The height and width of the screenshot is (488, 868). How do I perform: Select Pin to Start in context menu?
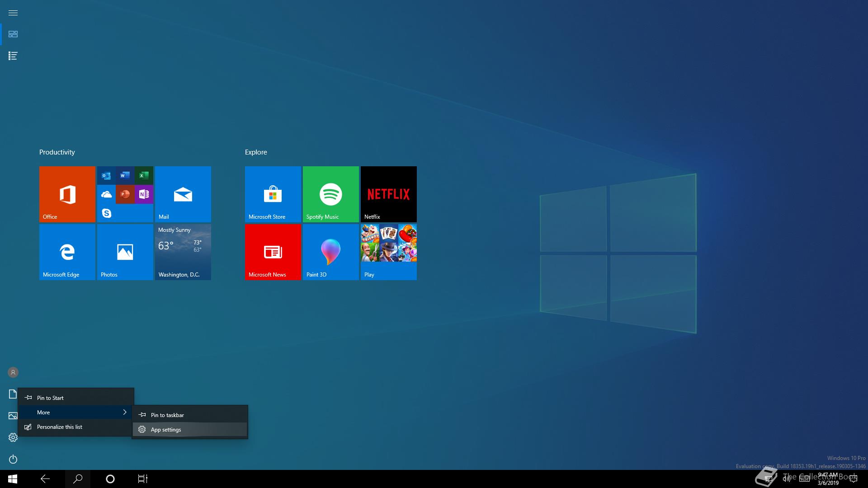[76, 398]
